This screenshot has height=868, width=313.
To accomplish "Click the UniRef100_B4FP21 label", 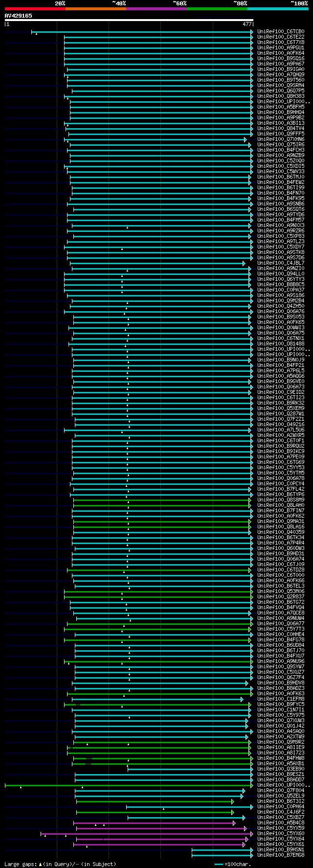I will click(x=281, y=365).
